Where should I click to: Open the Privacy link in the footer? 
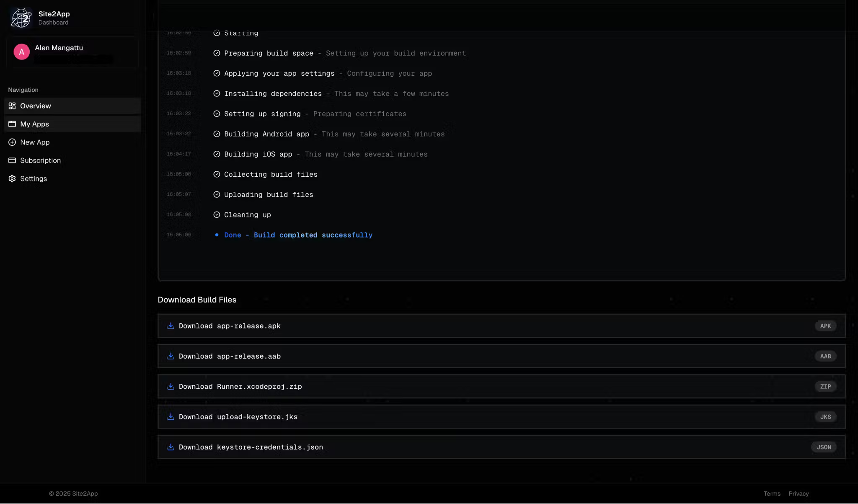(798, 494)
